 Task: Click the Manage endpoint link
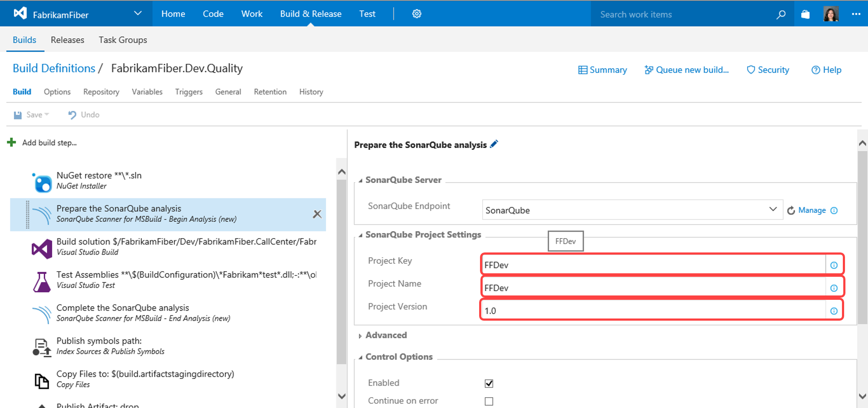tap(812, 210)
